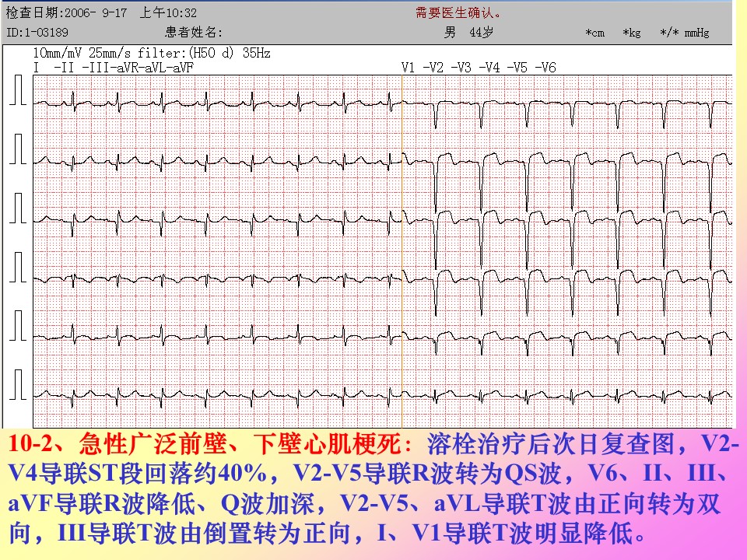Click the calibration pulse of the fourth row
The height and width of the screenshot is (560, 747).
click(18, 267)
